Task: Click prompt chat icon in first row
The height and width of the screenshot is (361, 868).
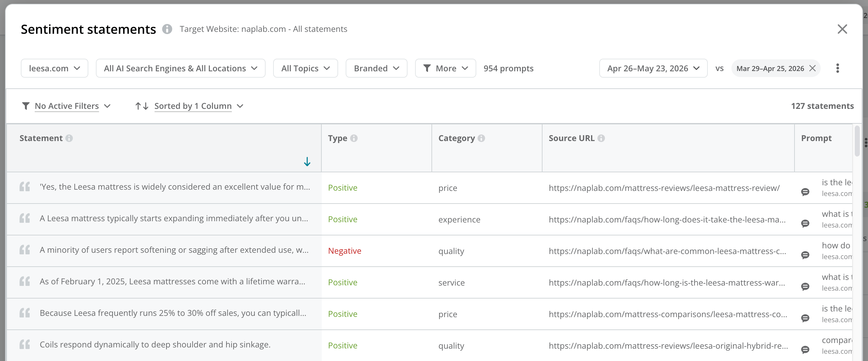Action: [x=805, y=192]
